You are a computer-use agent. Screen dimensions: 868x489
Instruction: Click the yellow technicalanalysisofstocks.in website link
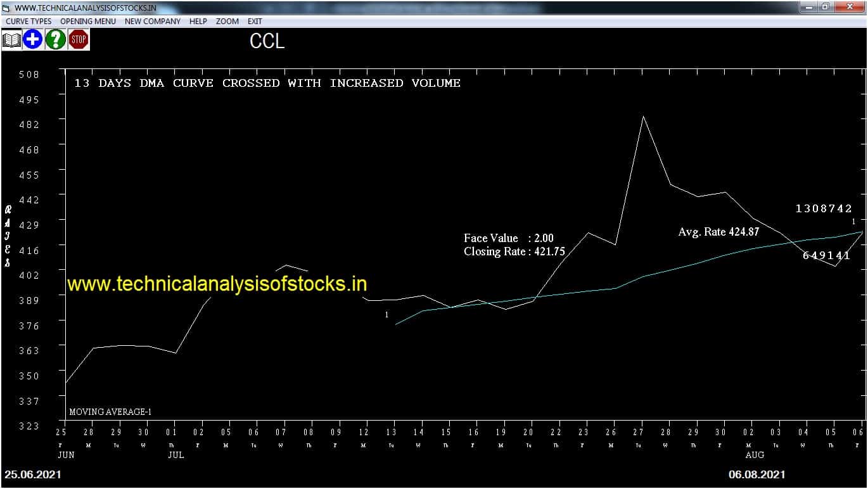[x=217, y=284]
